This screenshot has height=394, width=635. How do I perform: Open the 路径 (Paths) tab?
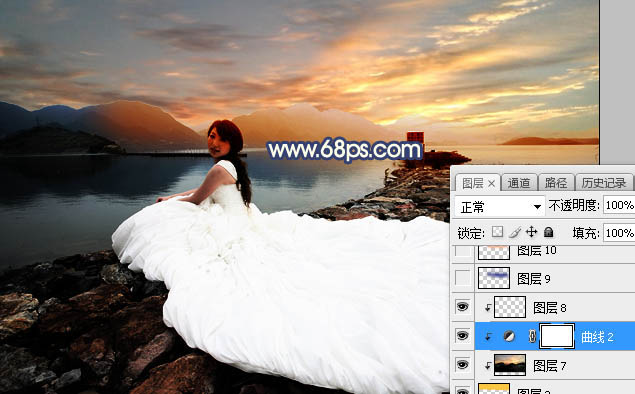tap(556, 183)
